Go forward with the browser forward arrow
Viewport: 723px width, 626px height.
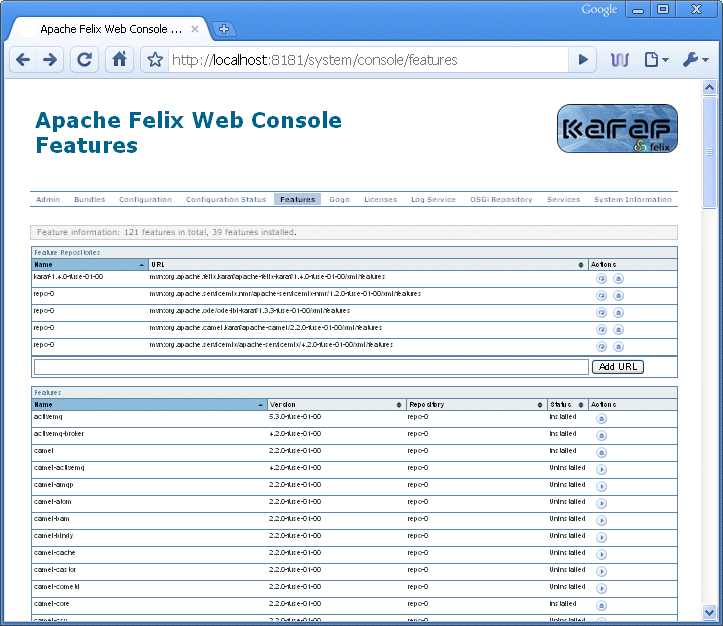point(50,59)
